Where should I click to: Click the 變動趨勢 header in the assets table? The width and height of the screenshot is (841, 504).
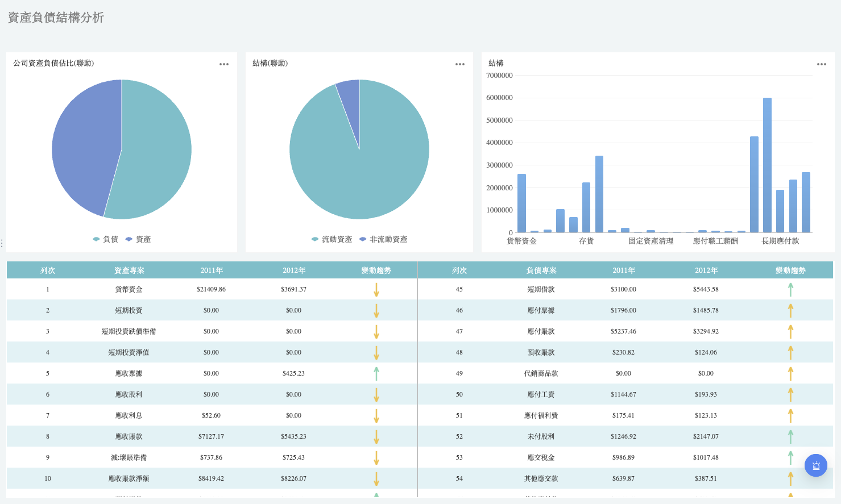[x=376, y=270]
